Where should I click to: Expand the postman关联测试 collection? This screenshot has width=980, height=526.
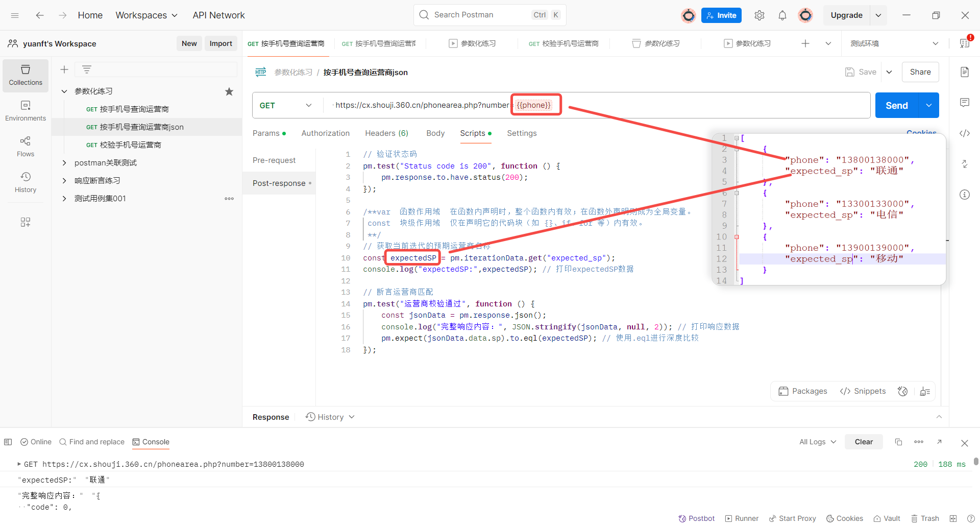[x=64, y=163]
